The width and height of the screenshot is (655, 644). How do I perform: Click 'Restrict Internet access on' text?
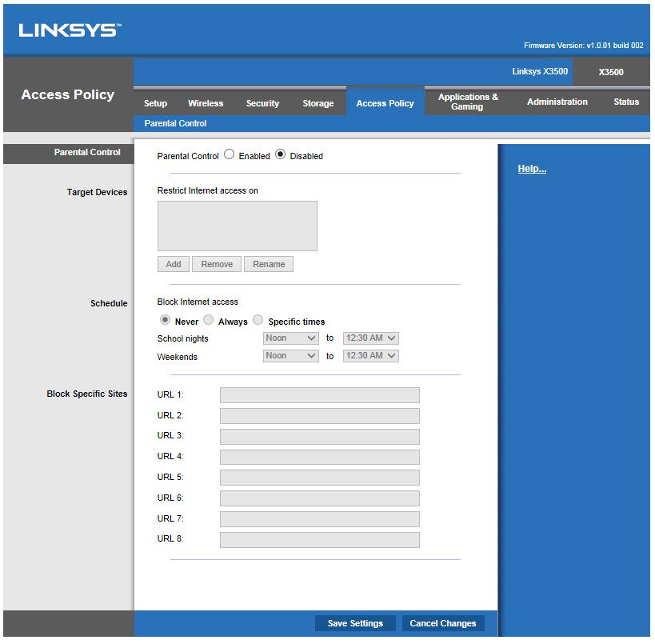pyautogui.click(x=208, y=190)
